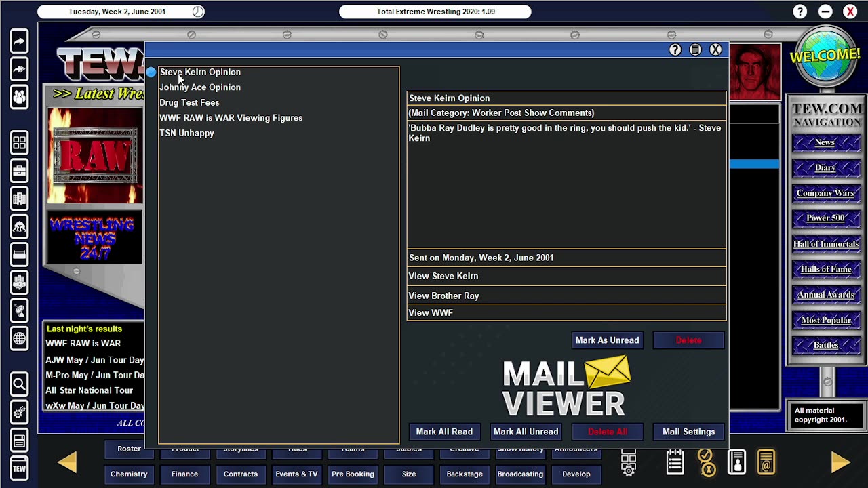Viewport: 868px width, 488px height.
Task: Open Mail Settings
Action: point(688,432)
